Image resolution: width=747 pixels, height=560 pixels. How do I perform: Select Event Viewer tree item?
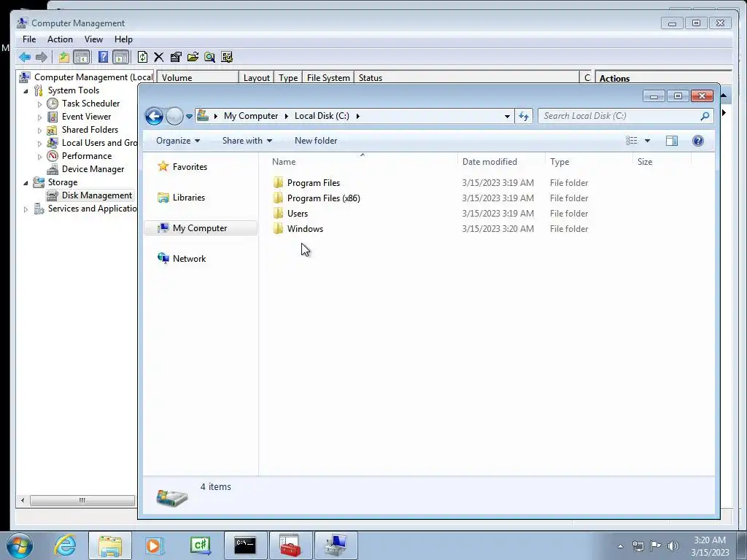pos(86,117)
